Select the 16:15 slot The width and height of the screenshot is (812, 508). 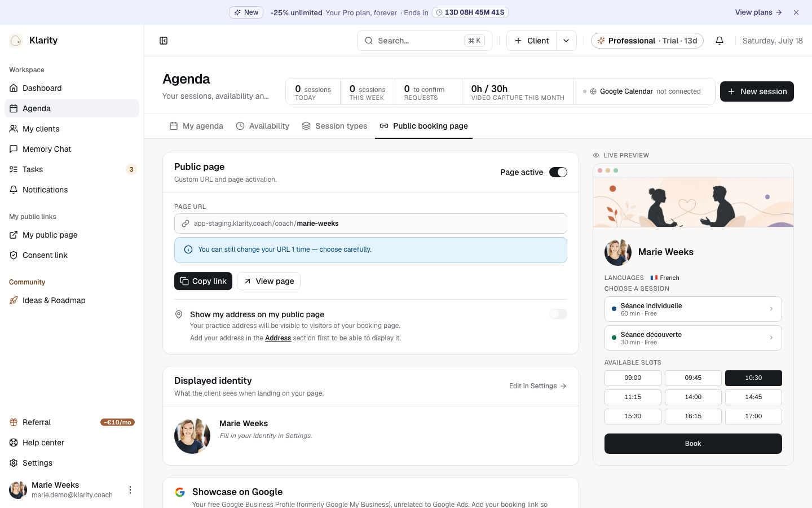[x=693, y=416]
